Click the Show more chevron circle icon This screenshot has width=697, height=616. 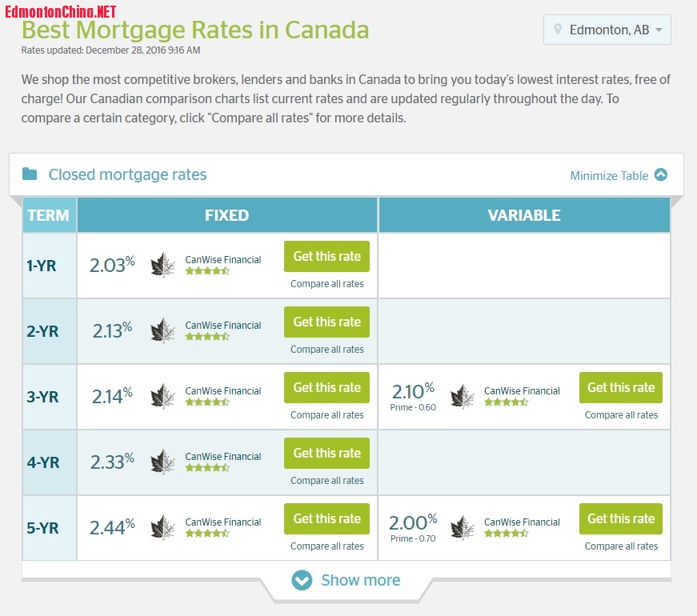pos(302,581)
